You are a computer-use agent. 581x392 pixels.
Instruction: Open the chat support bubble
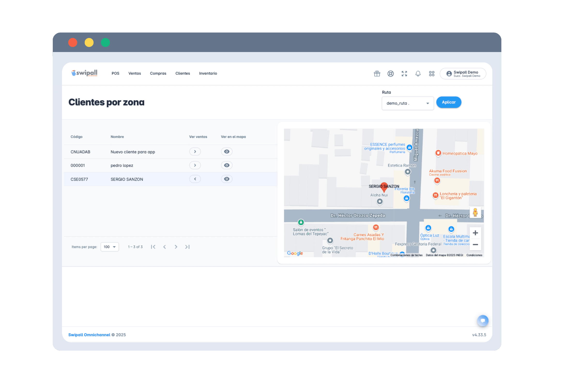point(482,321)
